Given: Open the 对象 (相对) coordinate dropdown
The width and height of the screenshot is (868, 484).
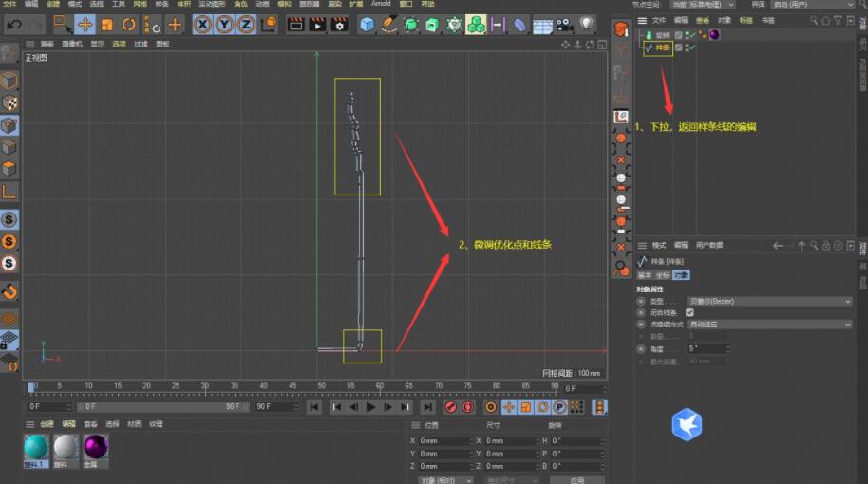Looking at the screenshot, I should (445, 480).
